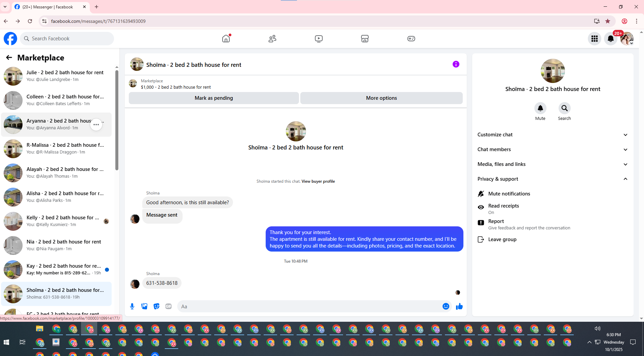Viewport: 644px width, 356px height.
Task: Click the Mark as pending button
Action: tap(214, 98)
